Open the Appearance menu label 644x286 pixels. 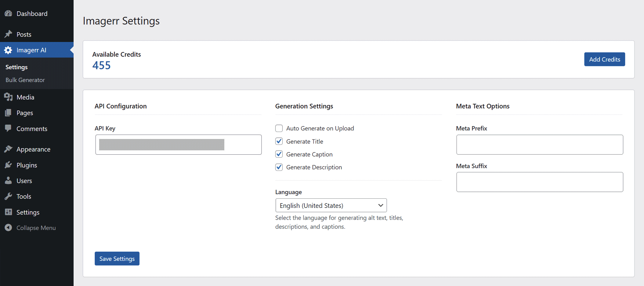coord(33,149)
